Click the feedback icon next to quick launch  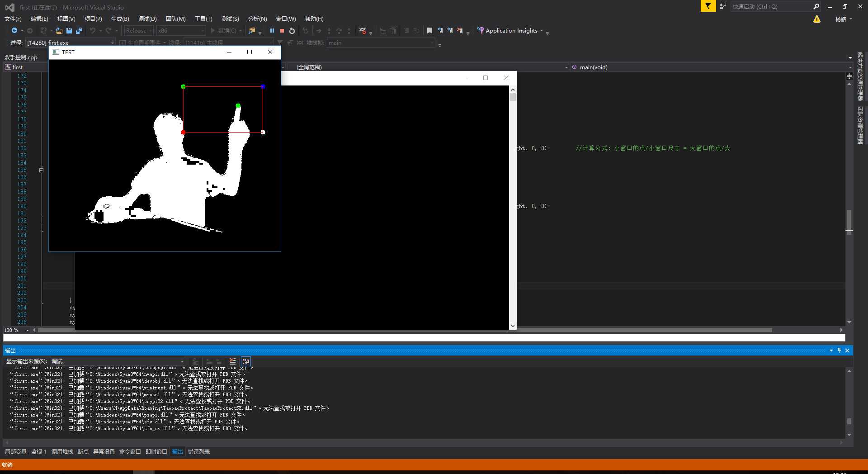pyautogui.click(x=723, y=6)
